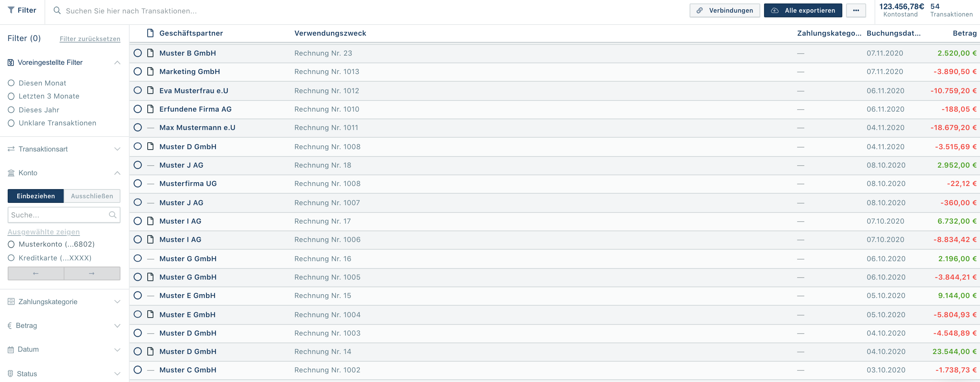Image resolution: width=980 pixels, height=382 pixels.
Task: Click the left arrow in Konto pager
Action: (x=36, y=273)
